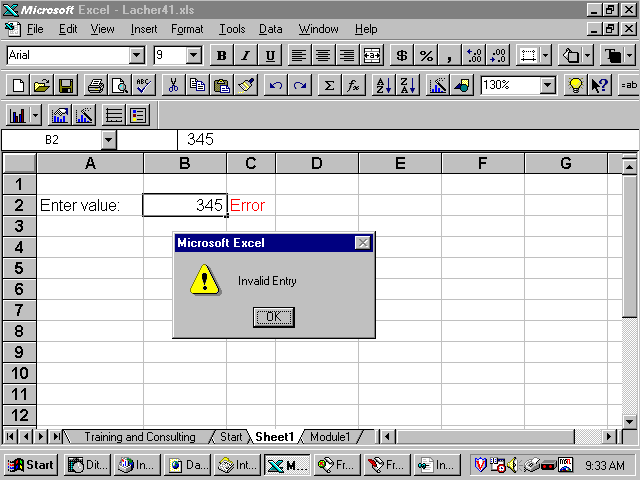The width and height of the screenshot is (640, 480).
Task: Print using the printer icon
Action: tap(96, 85)
